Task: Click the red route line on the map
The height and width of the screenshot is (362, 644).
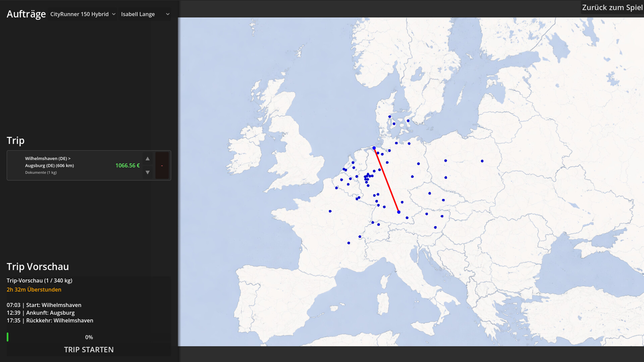Action: pos(386,179)
